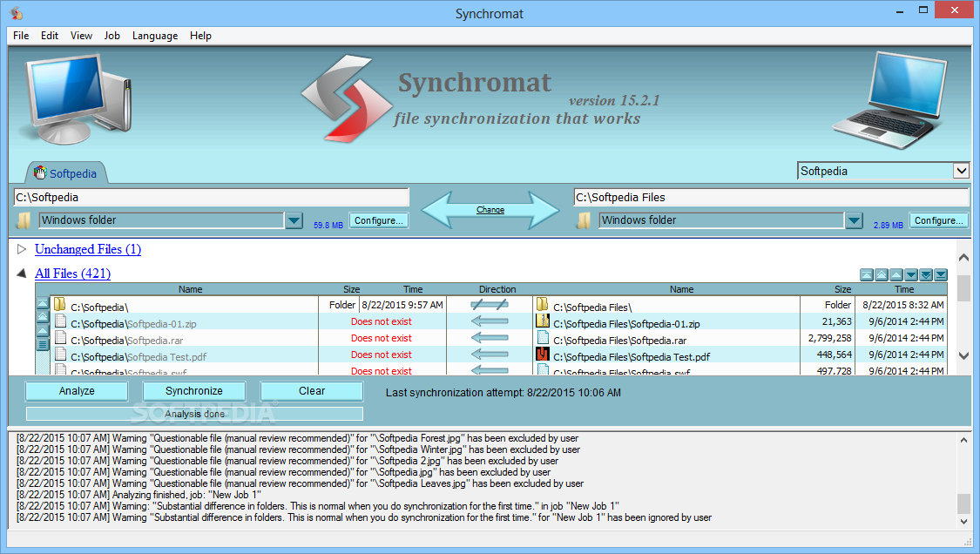Collapse the All Files section triangle
The width and height of the screenshot is (980, 554).
22,274
